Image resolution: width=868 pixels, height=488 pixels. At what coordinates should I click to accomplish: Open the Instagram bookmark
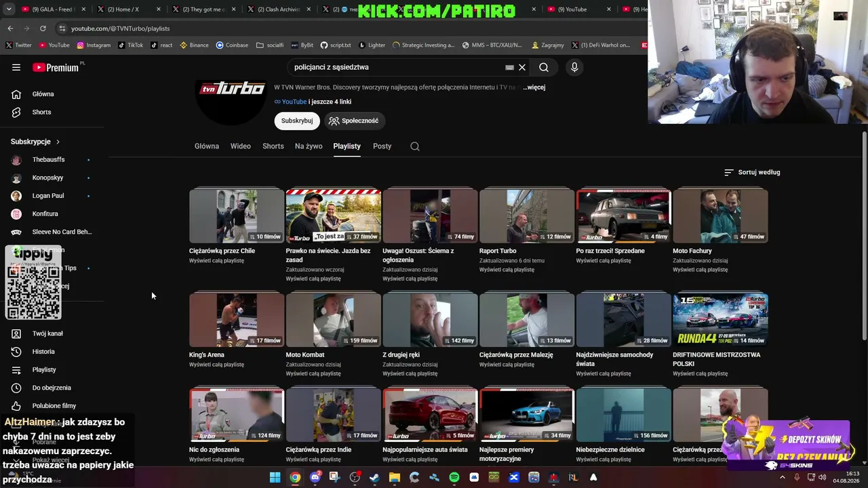[x=94, y=45]
